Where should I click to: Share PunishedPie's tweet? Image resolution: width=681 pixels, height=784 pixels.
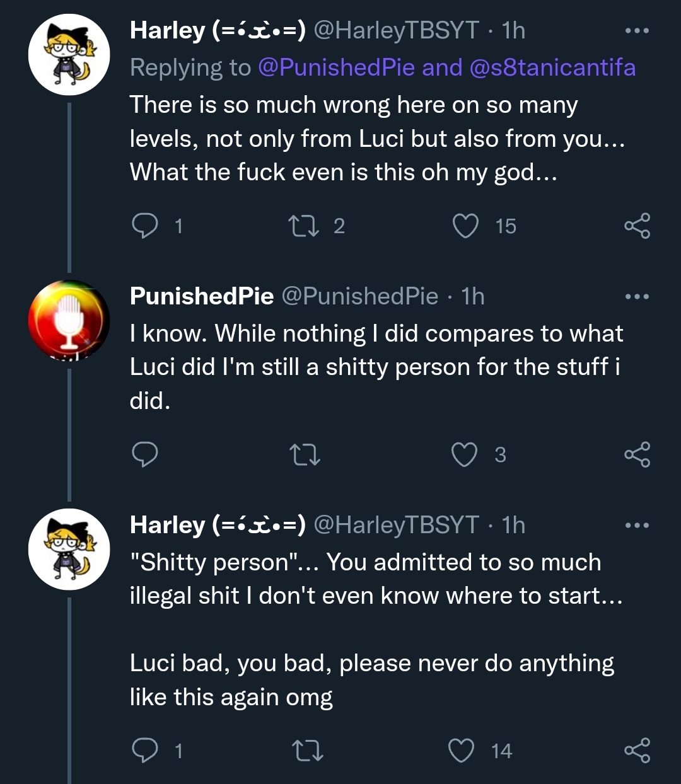coord(637,454)
